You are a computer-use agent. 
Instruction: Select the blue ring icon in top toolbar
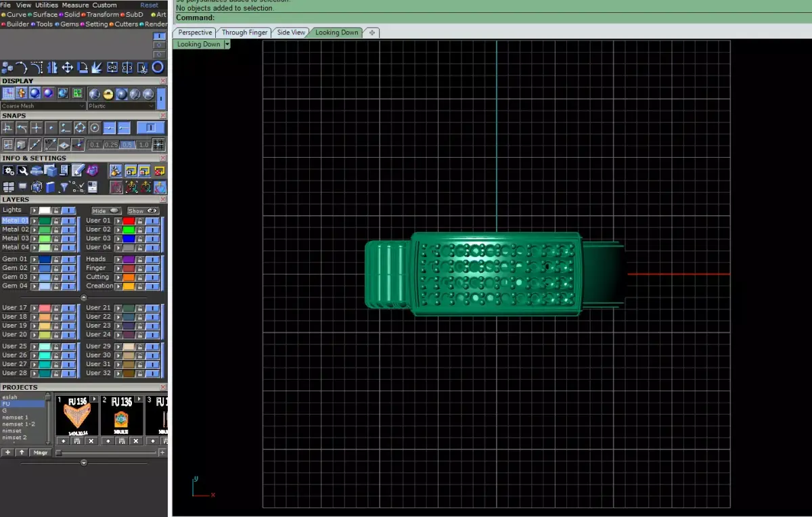(157, 68)
